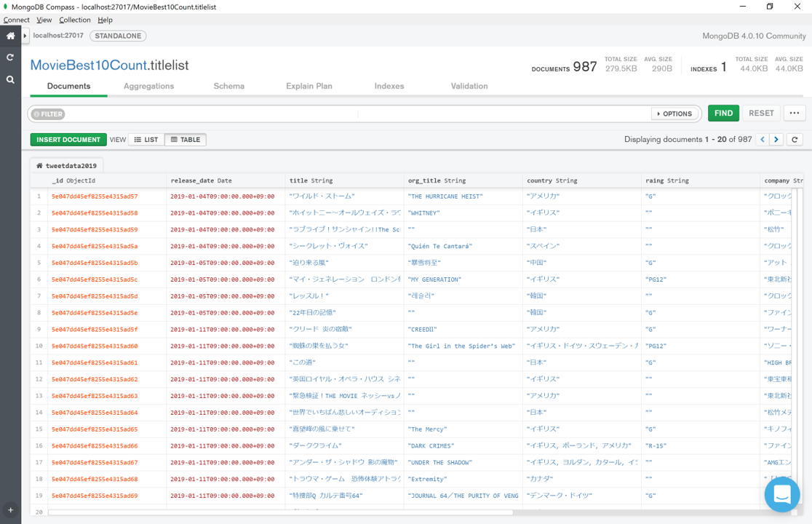Open the Validation tab
Screen dimensions: 812x524
[x=469, y=87]
